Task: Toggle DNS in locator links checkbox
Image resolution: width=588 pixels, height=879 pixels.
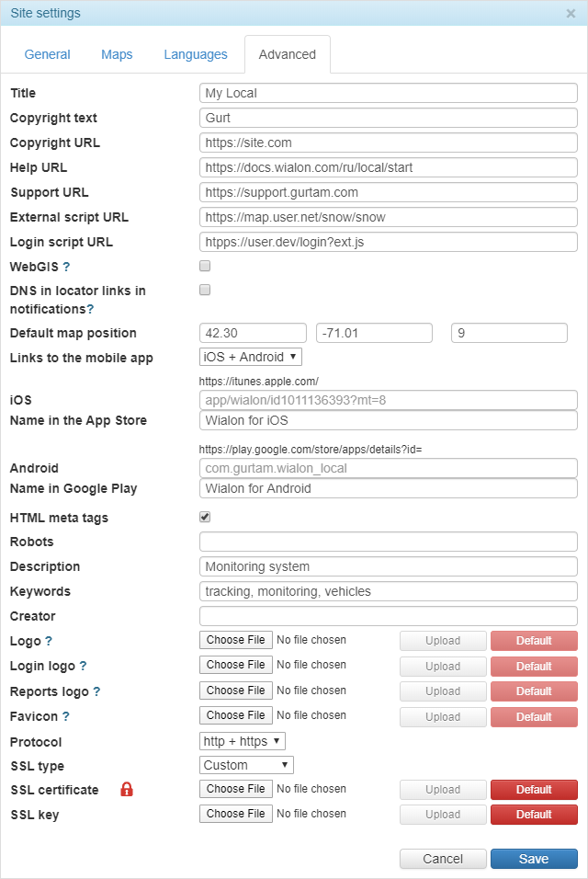Action: [205, 290]
